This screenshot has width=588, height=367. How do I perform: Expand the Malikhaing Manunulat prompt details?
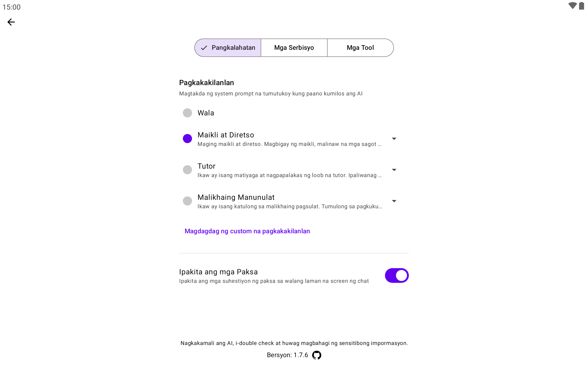tap(394, 201)
